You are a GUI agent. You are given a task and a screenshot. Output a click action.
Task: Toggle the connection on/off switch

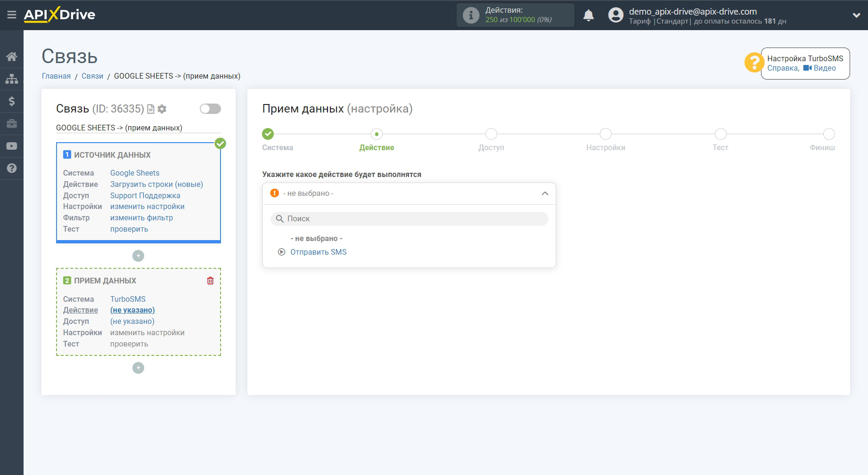point(210,109)
